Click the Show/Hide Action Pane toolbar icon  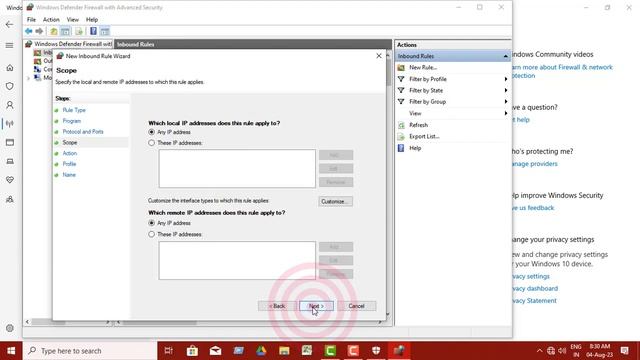[105, 31]
